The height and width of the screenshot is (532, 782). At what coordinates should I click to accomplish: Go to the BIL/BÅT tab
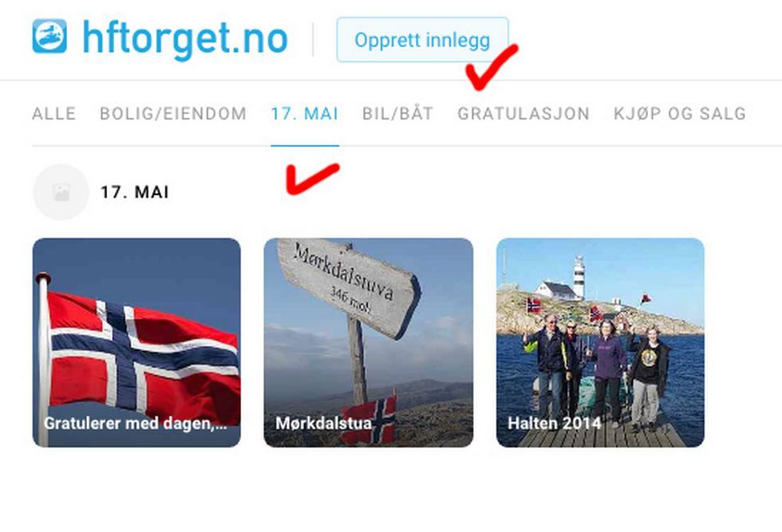pos(398,114)
